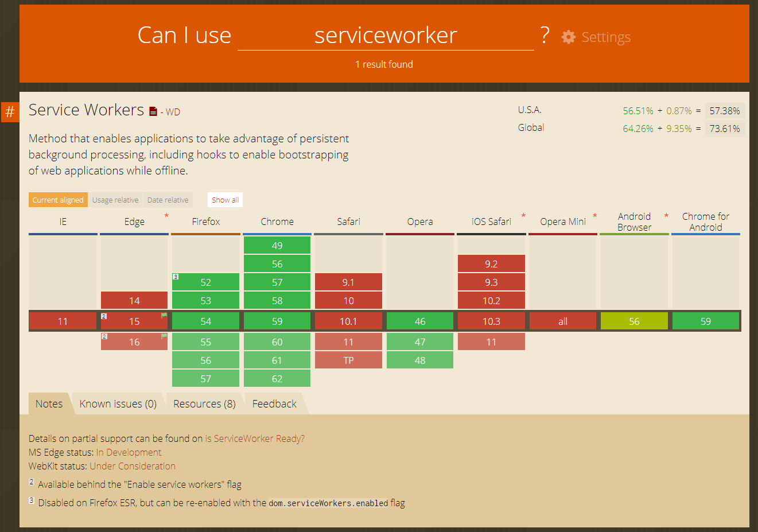Open the Under Consideration status link
Image resolution: width=758 pixels, height=532 pixels.
pyautogui.click(x=133, y=466)
